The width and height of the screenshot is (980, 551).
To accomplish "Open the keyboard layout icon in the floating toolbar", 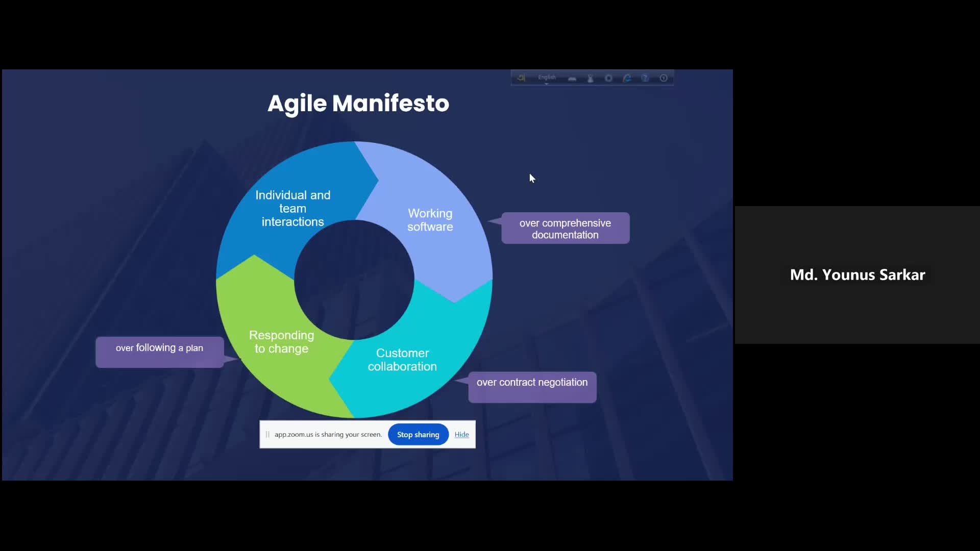I will [x=572, y=79].
